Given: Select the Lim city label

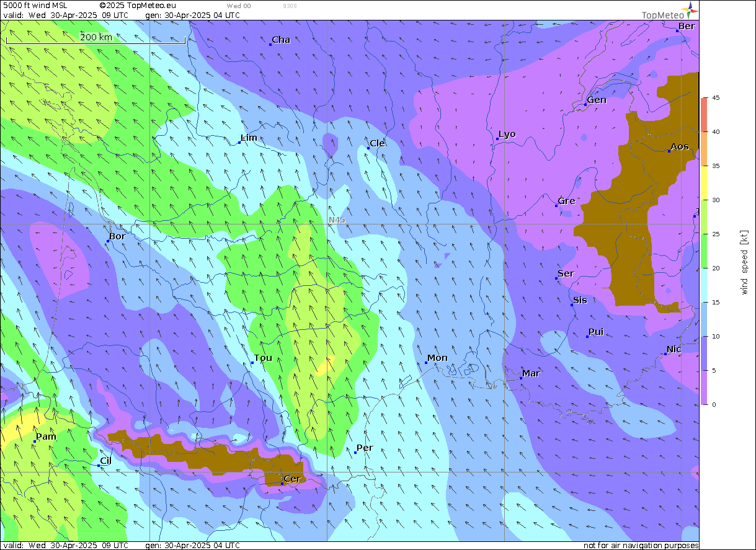Looking at the screenshot, I should pos(249,138).
